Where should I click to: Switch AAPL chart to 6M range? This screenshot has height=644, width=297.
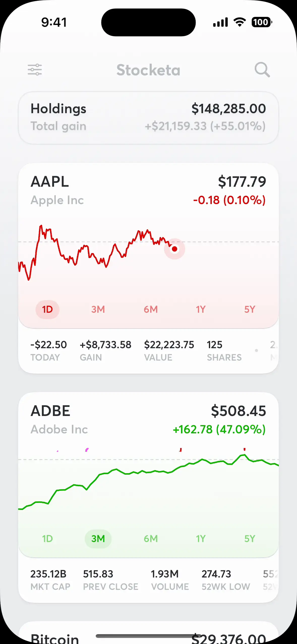click(x=151, y=309)
